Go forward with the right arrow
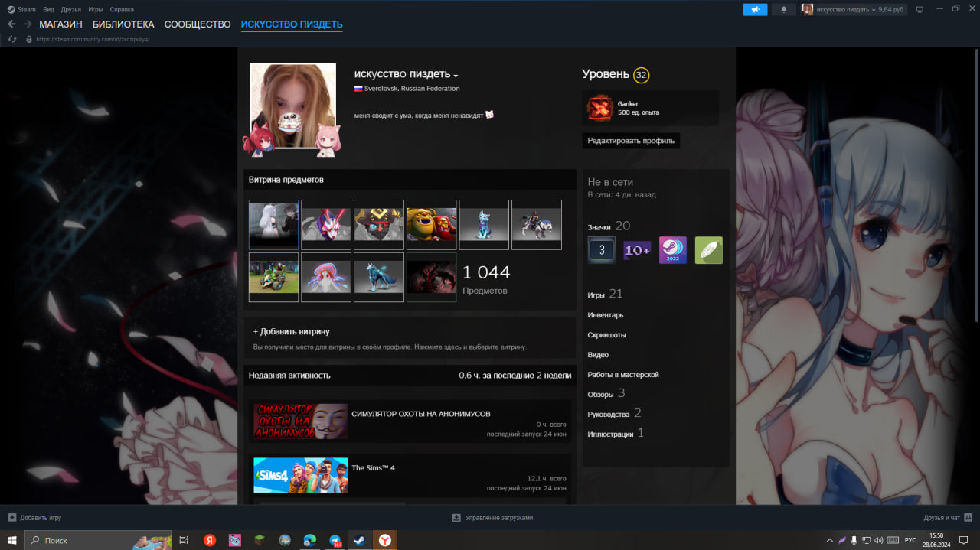Viewport: 980px width, 550px height. coord(28,24)
